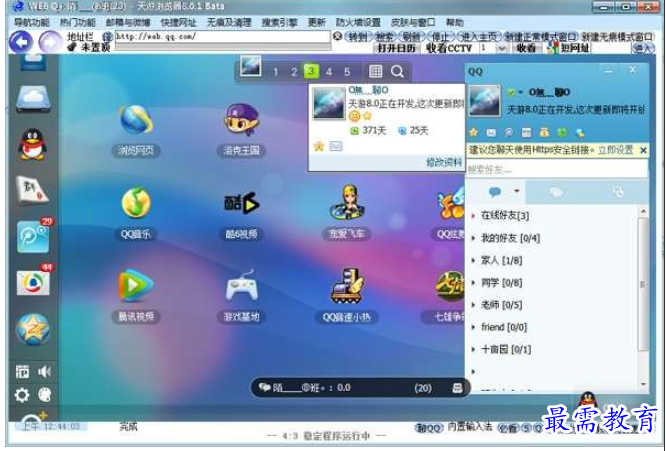Open the 防火墙设置 menu
This screenshot has height=451, width=666.
358,22
